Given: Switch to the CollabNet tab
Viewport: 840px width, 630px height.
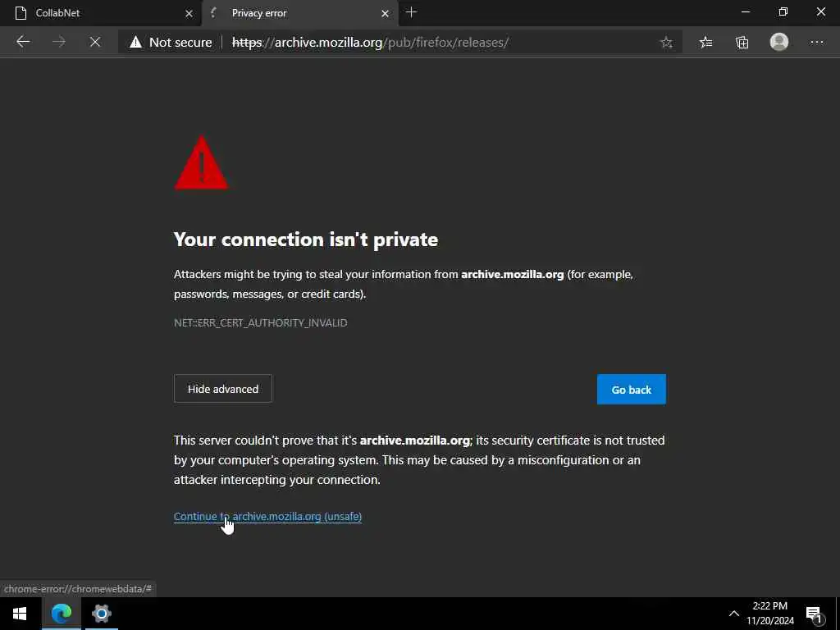Looking at the screenshot, I should pyautogui.click(x=101, y=13).
